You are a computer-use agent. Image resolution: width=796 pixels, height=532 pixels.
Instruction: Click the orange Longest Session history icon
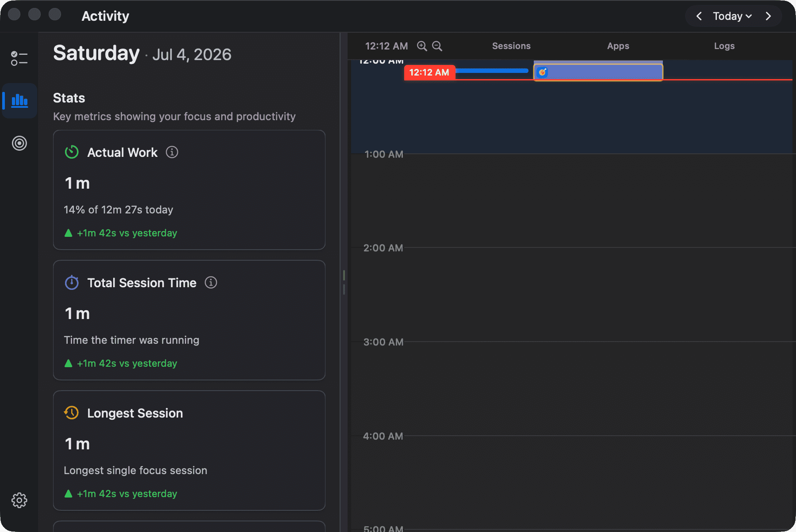[71, 413]
